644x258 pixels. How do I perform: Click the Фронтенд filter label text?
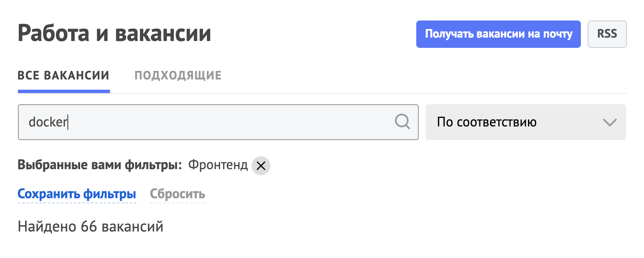tap(218, 165)
